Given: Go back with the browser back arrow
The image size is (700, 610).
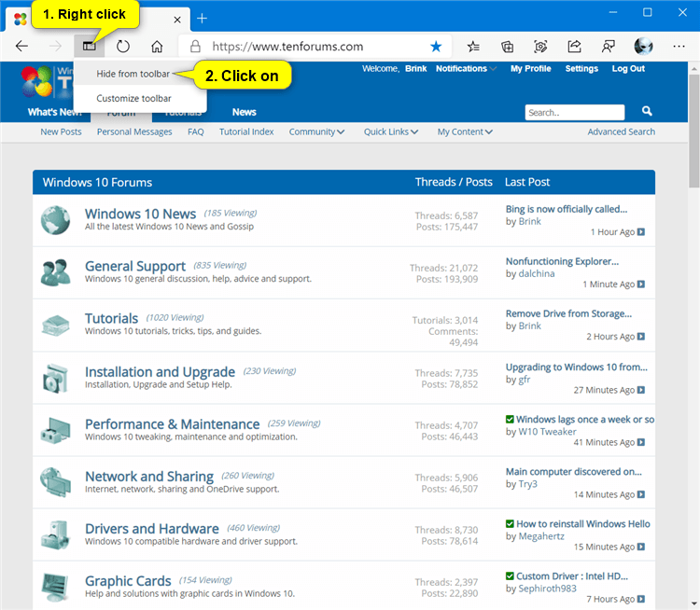Looking at the screenshot, I should tap(21, 46).
